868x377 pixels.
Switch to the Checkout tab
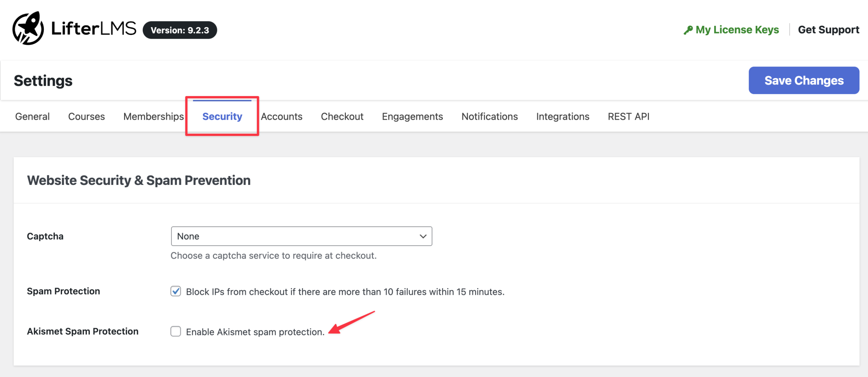pyautogui.click(x=342, y=116)
